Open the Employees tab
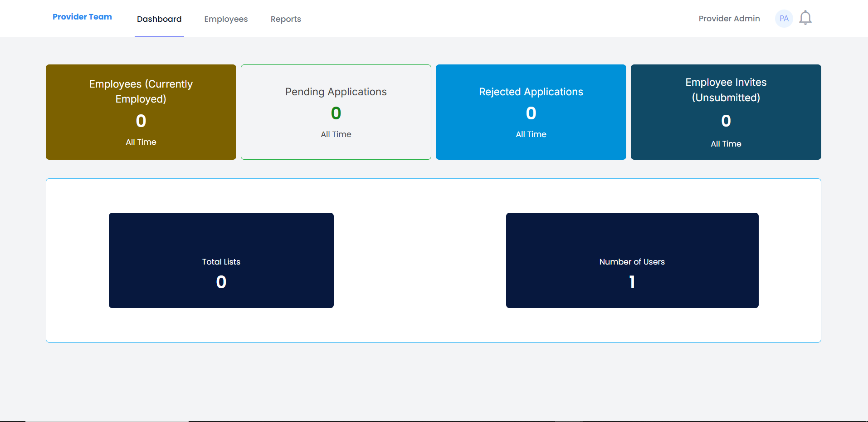Screen dimensions: 868x422 (x=226, y=19)
